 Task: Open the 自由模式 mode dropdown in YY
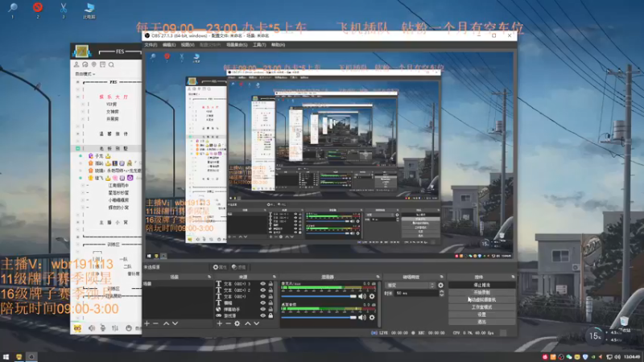(x=85, y=74)
